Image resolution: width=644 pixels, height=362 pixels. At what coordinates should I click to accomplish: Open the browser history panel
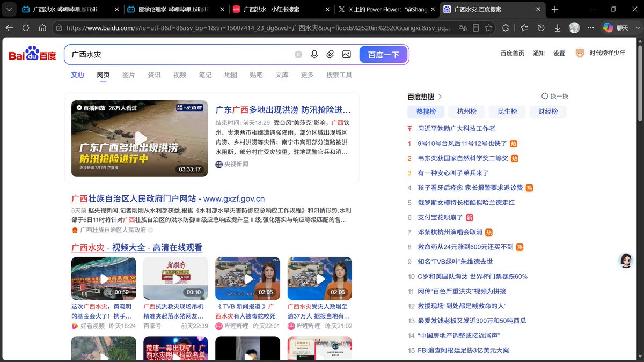[541, 28]
